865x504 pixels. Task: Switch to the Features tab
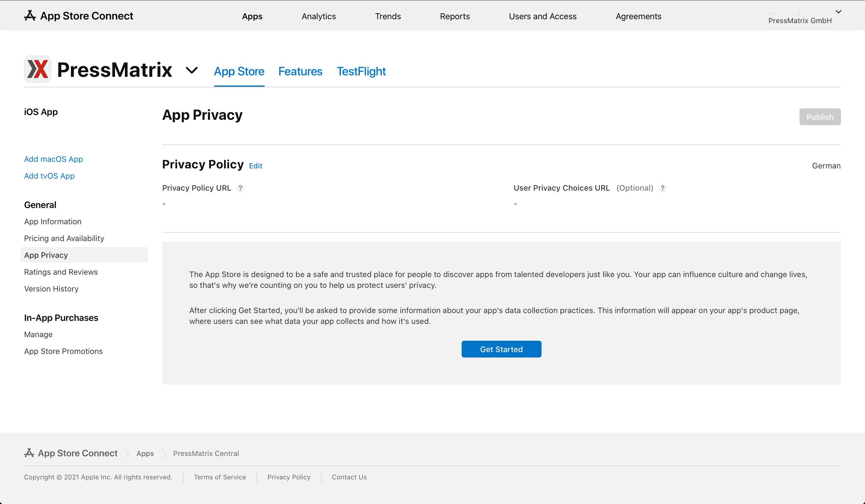[x=300, y=71]
